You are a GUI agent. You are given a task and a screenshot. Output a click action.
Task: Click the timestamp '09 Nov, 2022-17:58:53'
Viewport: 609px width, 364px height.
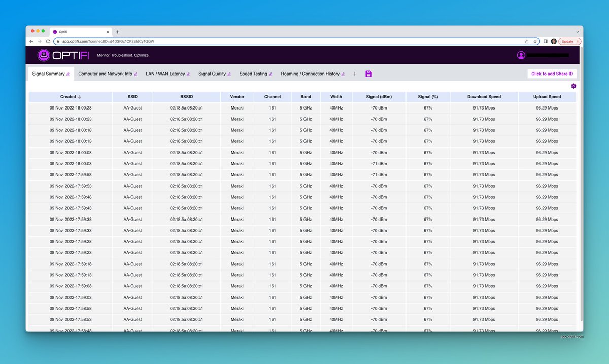click(x=71, y=320)
